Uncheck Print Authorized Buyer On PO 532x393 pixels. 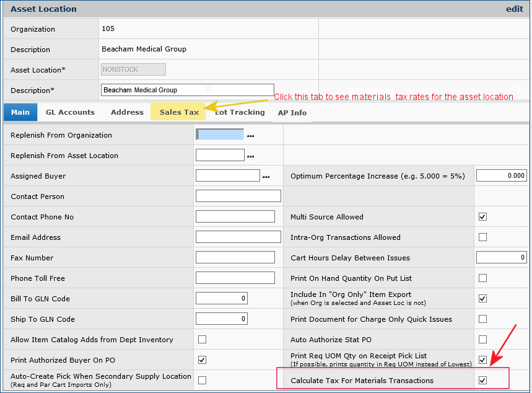click(x=202, y=360)
